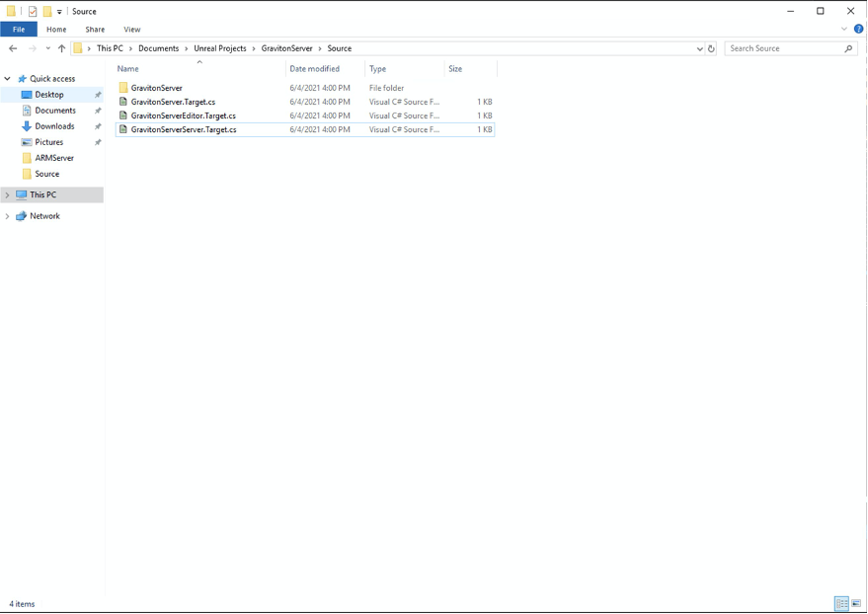Select the GravitonServer.Target.cs file icon

(123, 101)
